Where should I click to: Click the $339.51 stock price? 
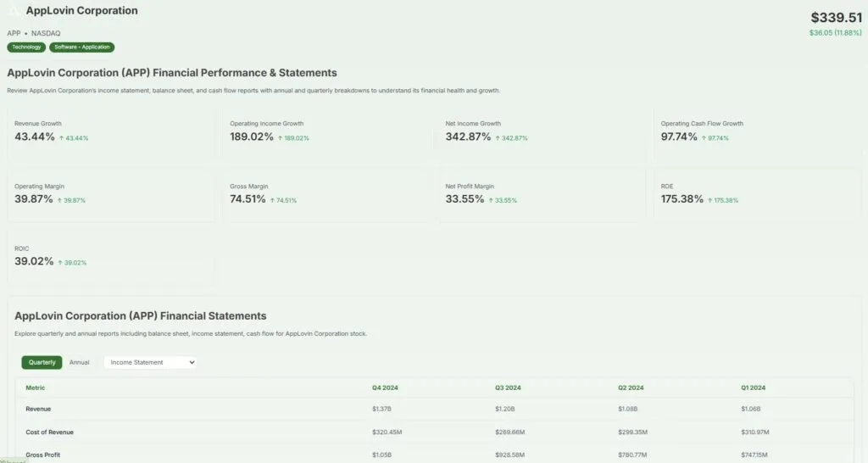[x=836, y=17]
